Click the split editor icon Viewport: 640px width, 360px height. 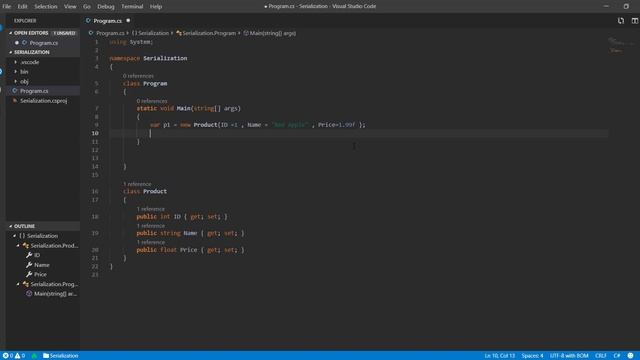point(635,21)
